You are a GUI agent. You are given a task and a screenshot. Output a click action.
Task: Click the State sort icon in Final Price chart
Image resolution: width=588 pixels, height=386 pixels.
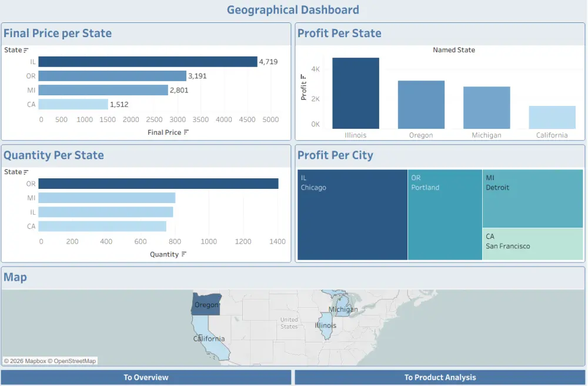(x=24, y=50)
